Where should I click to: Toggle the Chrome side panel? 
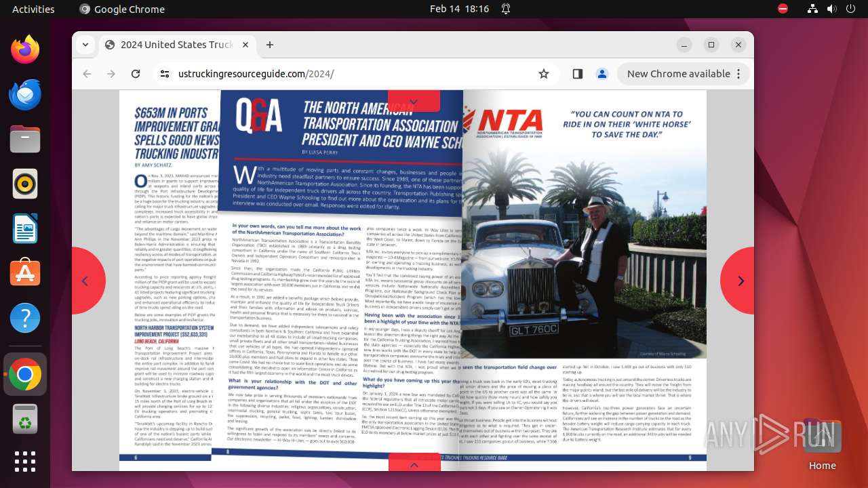click(x=578, y=74)
